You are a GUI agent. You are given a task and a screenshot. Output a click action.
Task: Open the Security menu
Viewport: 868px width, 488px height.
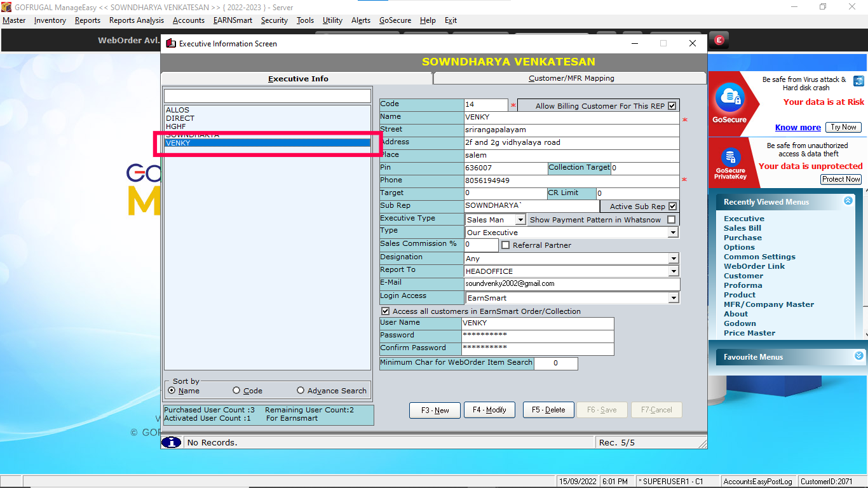click(x=275, y=20)
